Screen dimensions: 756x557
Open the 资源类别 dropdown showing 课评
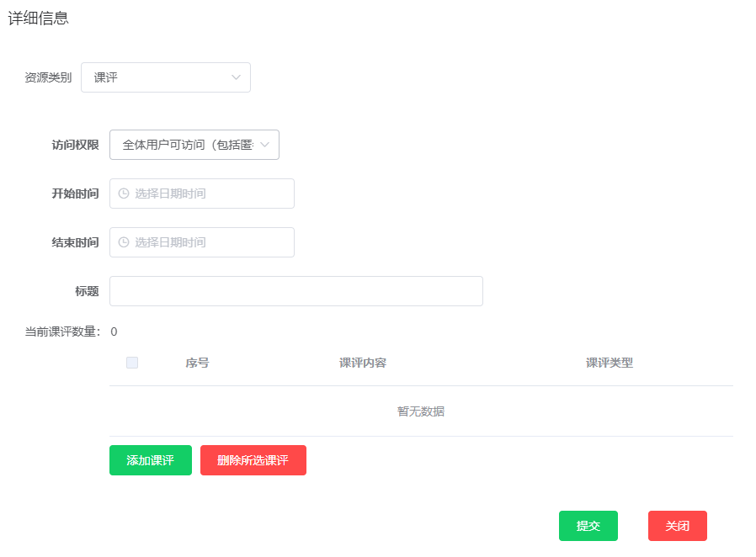point(166,77)
